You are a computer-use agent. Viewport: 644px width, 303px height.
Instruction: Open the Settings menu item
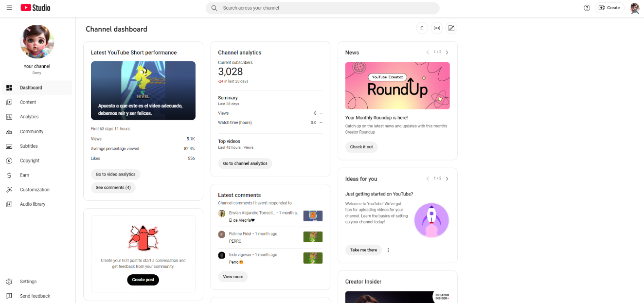click(37, 282)
